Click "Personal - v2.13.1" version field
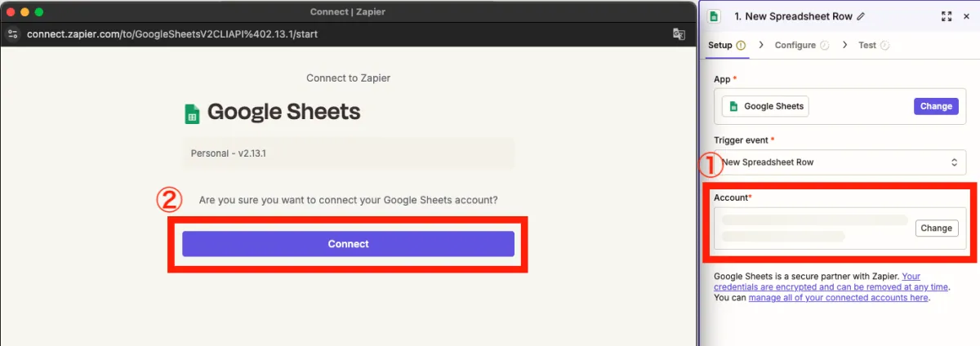The image size is (980, 346). [x=349, y=153]
